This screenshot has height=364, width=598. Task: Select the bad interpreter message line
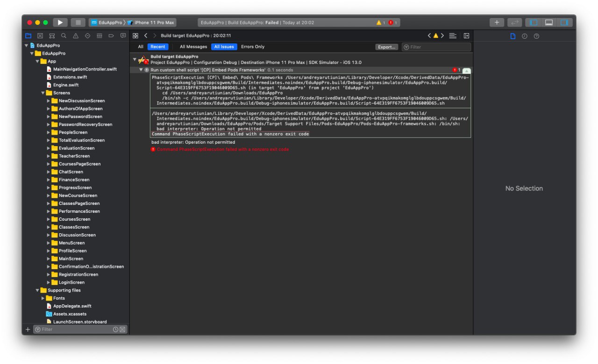[193, 142]
